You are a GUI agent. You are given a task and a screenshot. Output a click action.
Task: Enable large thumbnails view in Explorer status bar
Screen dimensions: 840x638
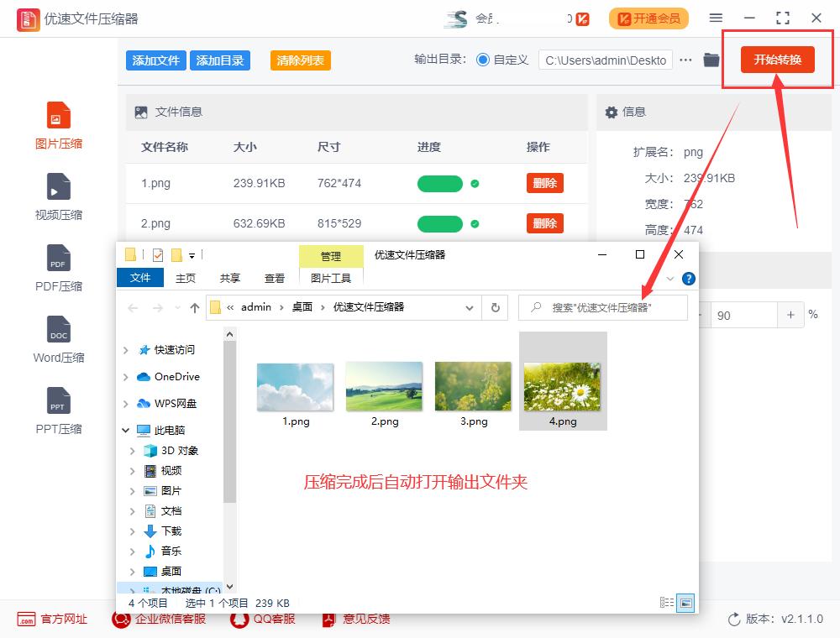tap(685, 603)
